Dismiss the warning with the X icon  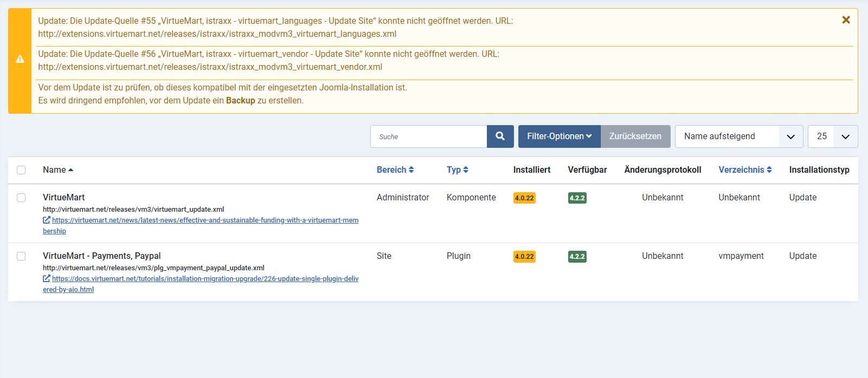tap(845, 20)
